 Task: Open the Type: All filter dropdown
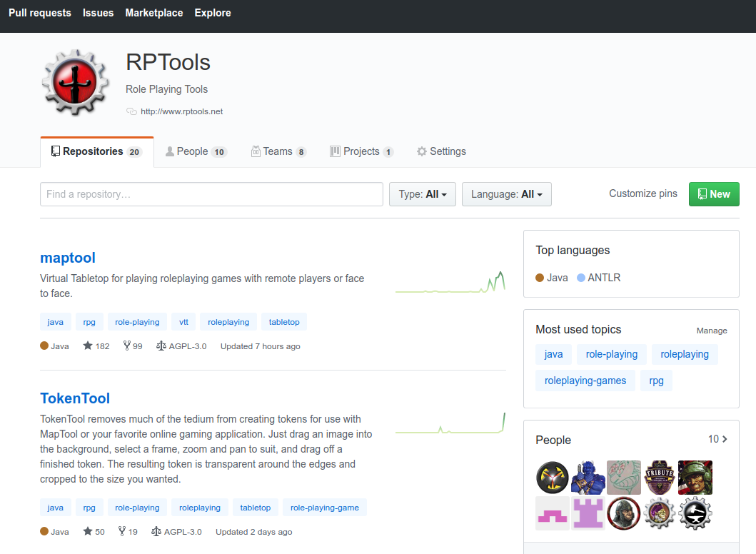pos(423,194)
